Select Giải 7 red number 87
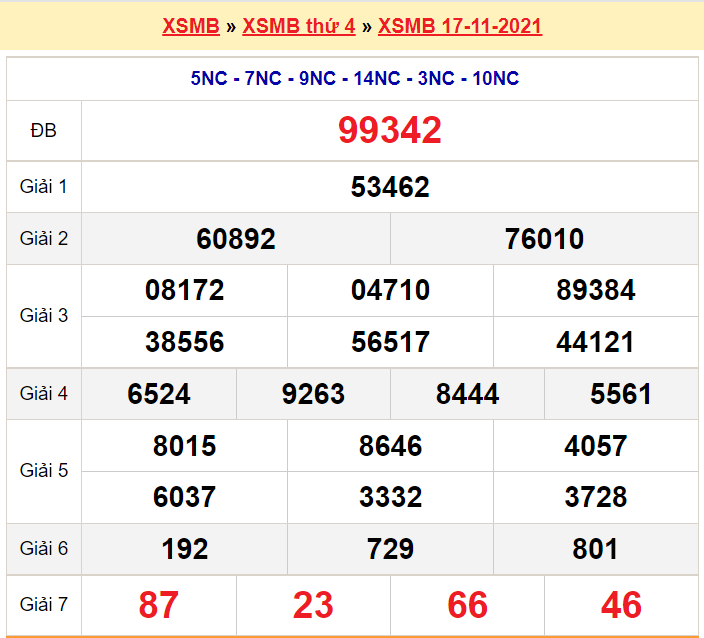Image resolution: width=704 pixels, height=638 pixels. click(x=159, y=605)
